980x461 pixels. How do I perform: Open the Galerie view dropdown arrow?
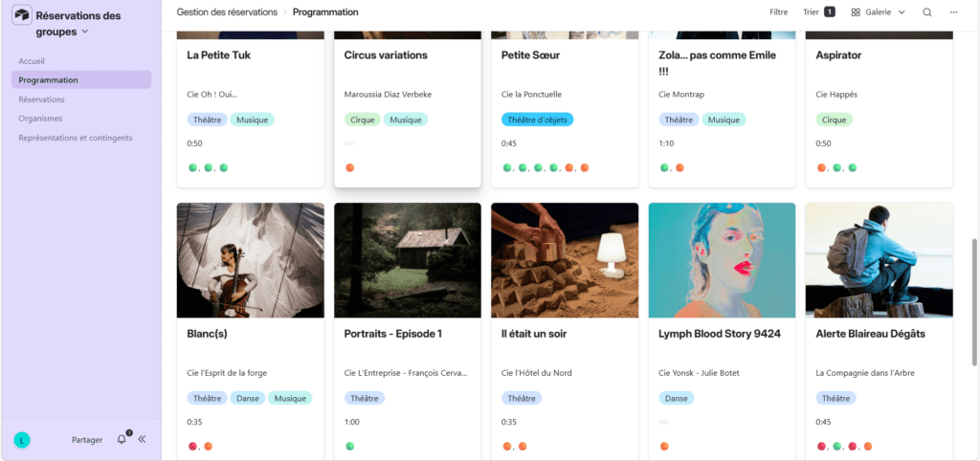[902, 12]
